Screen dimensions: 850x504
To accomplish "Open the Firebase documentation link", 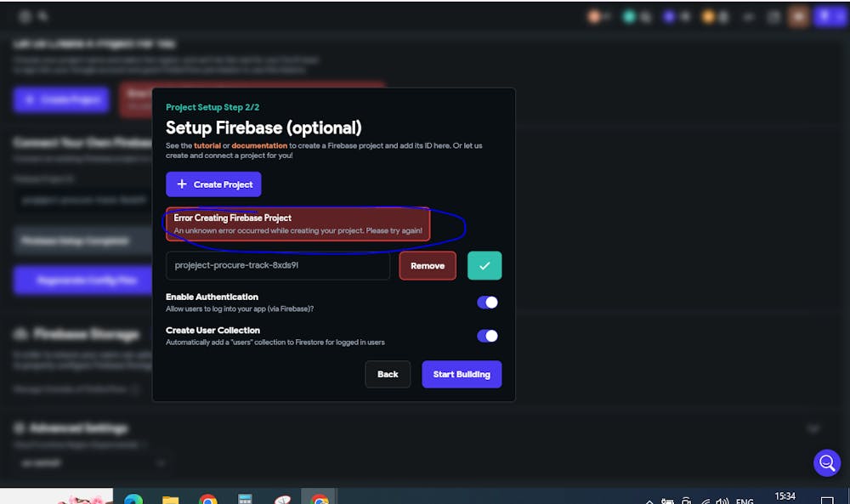I will pyautogui.click(x=259, y=146).
